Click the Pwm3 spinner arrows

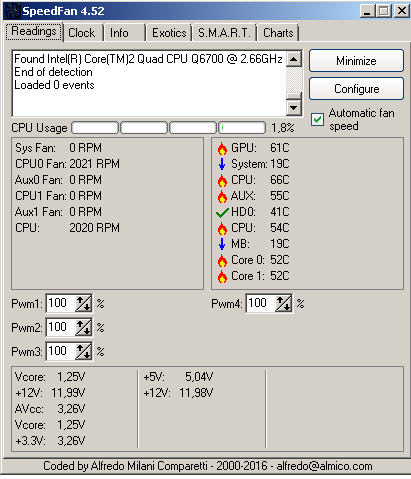(x=84, y=351)
